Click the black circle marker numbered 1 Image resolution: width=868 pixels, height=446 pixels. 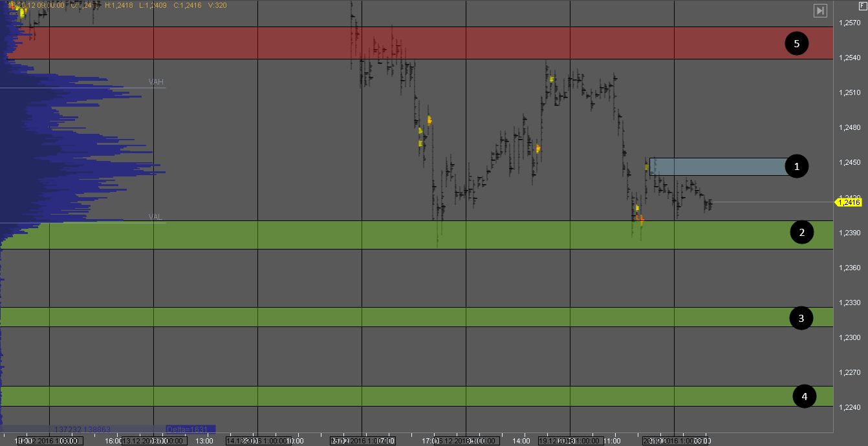[x=796, y=166]
